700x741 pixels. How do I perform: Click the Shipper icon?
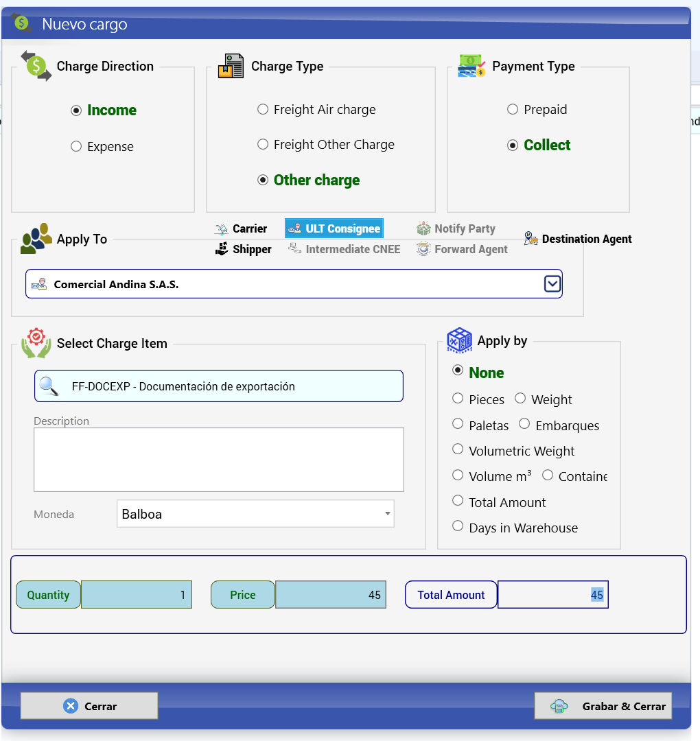coord(221,248)
